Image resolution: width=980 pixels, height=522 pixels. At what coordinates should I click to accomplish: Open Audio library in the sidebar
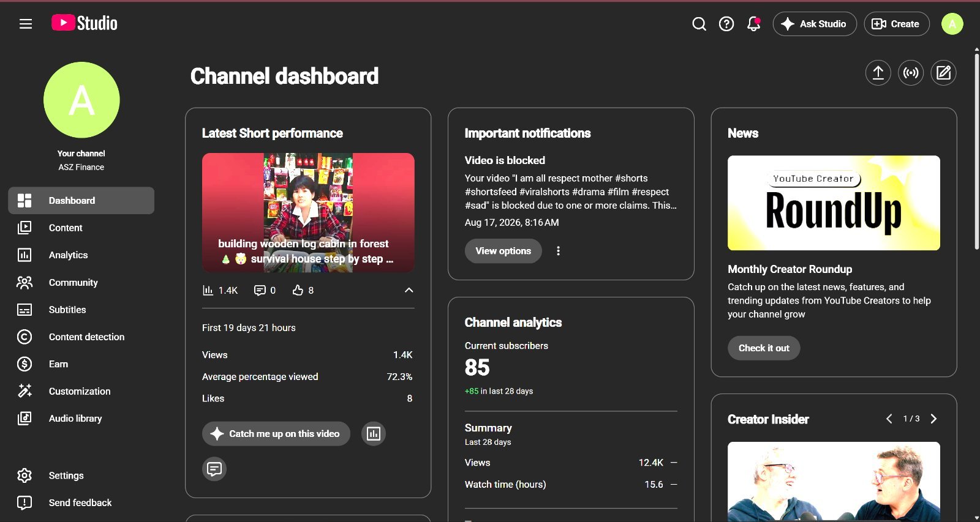click(x=81, y=419)
